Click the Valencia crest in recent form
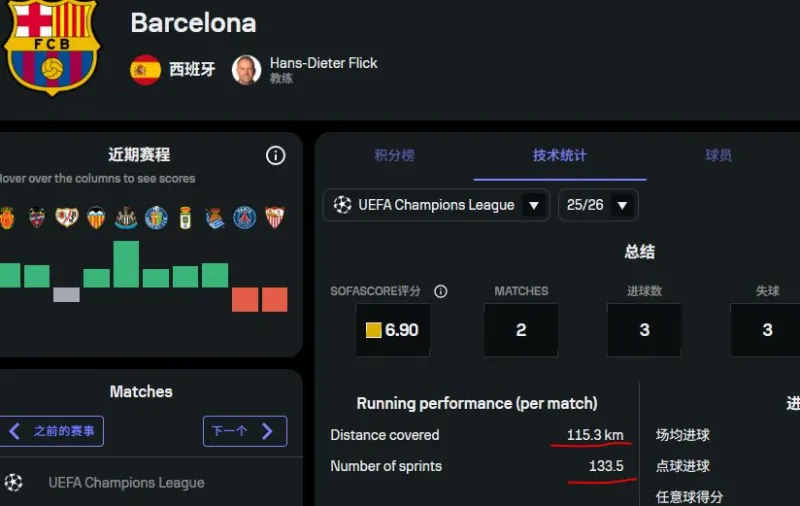Image resolution: width=800 pixels, height=506 pixels. tap(96, 217)
